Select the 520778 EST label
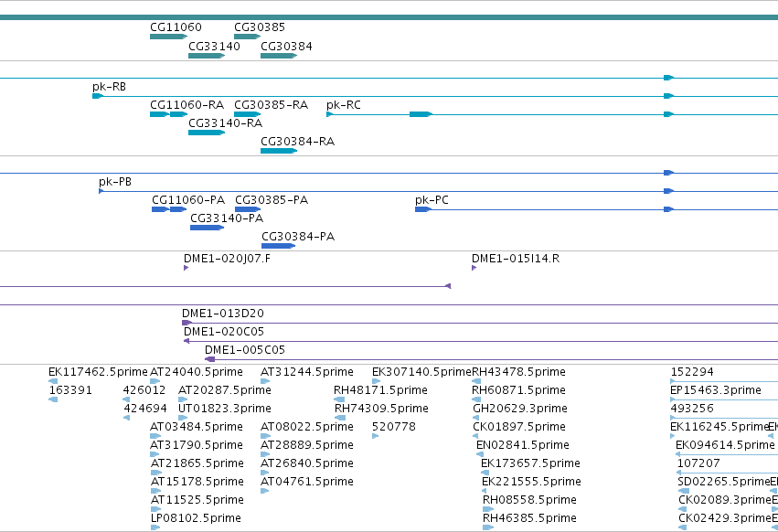The height and width of the screenshot is (532, 778). coord(394,427)
